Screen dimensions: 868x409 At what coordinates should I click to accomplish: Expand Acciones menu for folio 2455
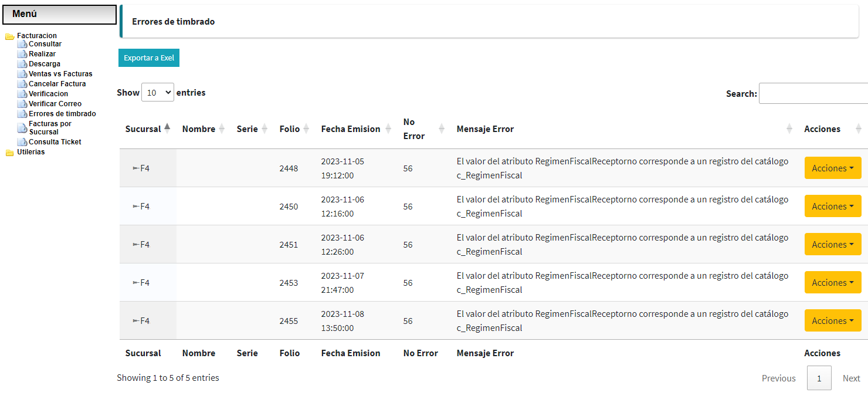pyautogui.click(x=832, y=321)
